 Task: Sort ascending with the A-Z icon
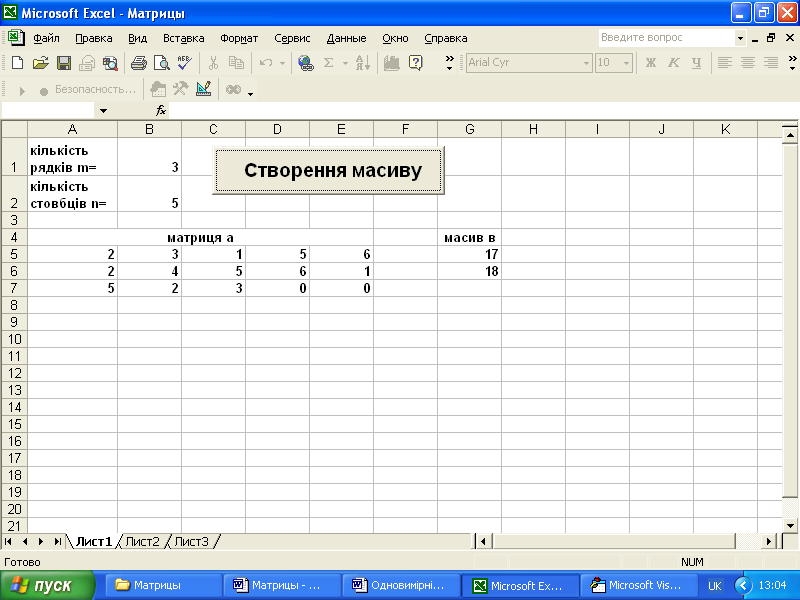click(363, 63)
